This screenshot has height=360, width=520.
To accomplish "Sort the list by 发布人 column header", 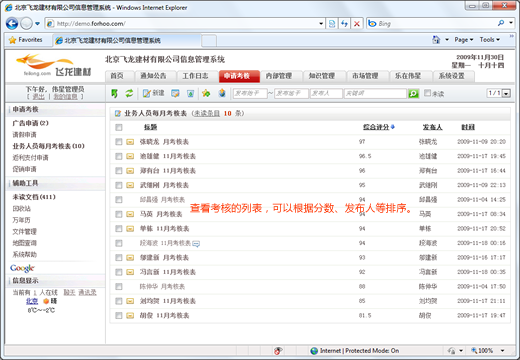I will 432,127.
